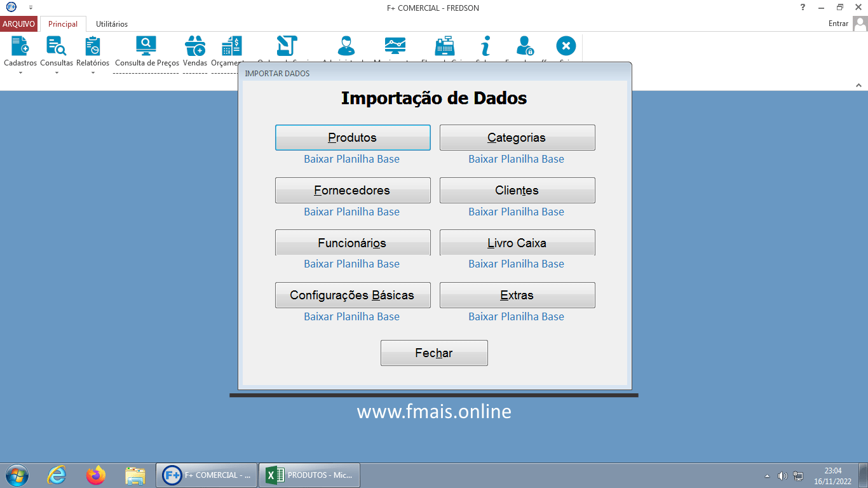Image resolution: width=868 pixels, height=488 pixels.
Task: Open the Movimento chart monitor icon
Action: [395, 46]
